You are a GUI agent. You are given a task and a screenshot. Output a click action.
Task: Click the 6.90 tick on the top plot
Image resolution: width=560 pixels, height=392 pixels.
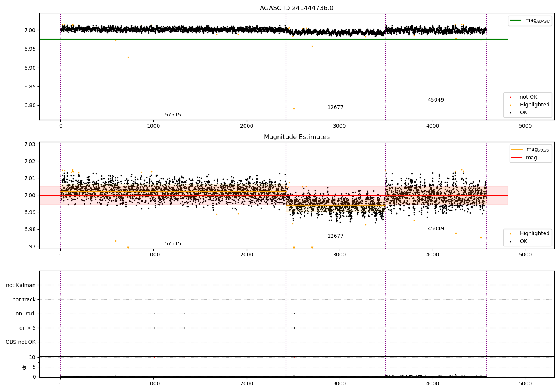point(29,68)
